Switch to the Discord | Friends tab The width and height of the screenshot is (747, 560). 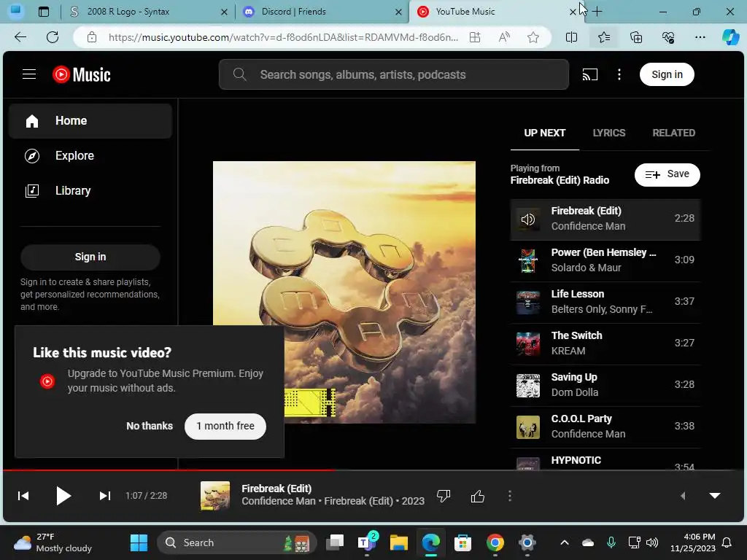point(322,12)
